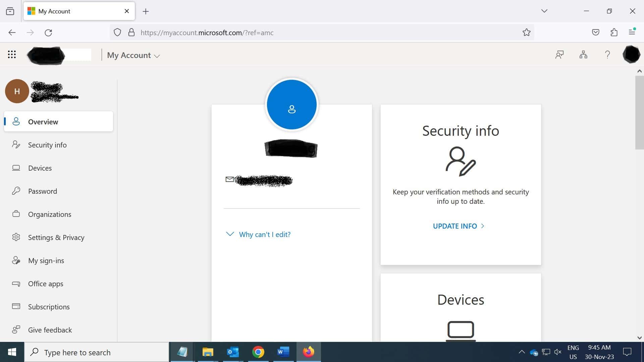Click the ENG US language indicator
This screenshot has width=644, height=362.
point(573,352)
